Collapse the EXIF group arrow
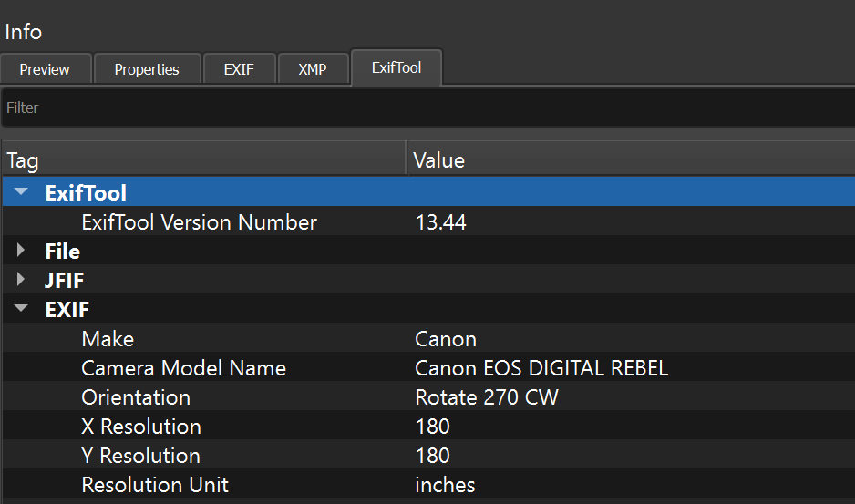This screenshot has height=504, width=855. coord(21,308)
